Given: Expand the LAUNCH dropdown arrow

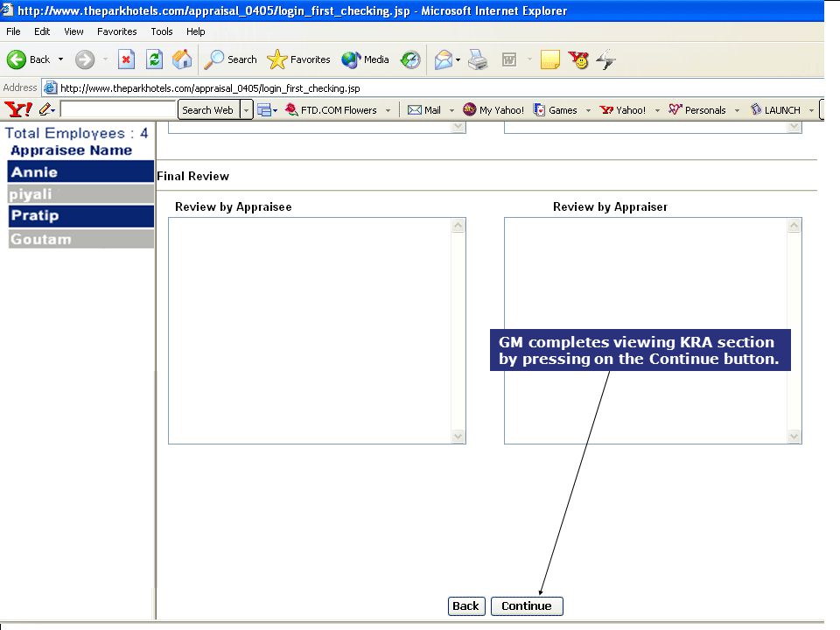Looking at the screenshot, I should click(812, 110).
